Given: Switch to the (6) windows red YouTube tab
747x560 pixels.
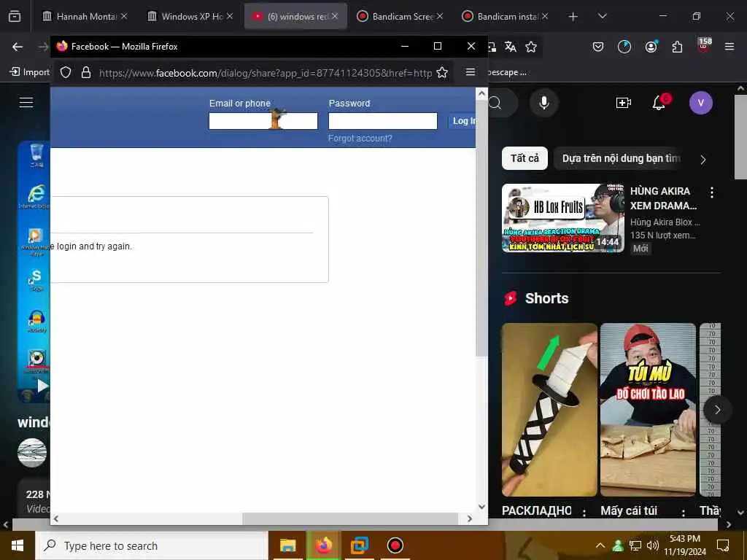Looking at the screenshot, I should 295,16.
